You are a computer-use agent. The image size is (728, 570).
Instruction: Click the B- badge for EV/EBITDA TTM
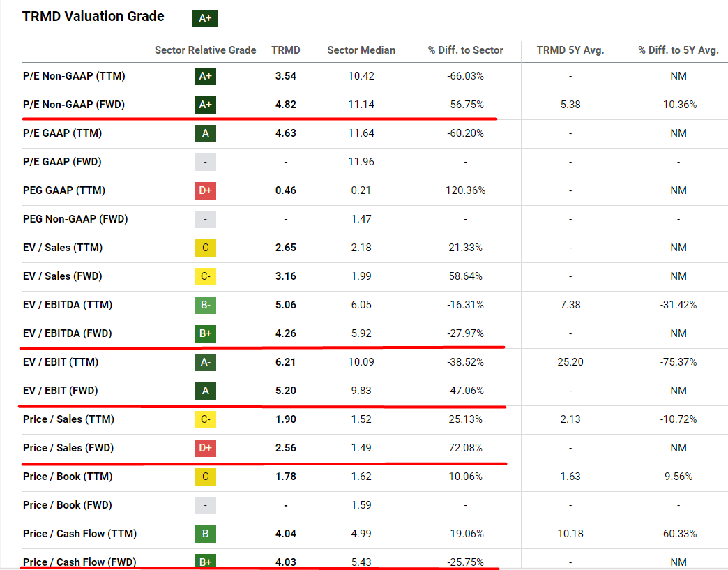(205, 305)
